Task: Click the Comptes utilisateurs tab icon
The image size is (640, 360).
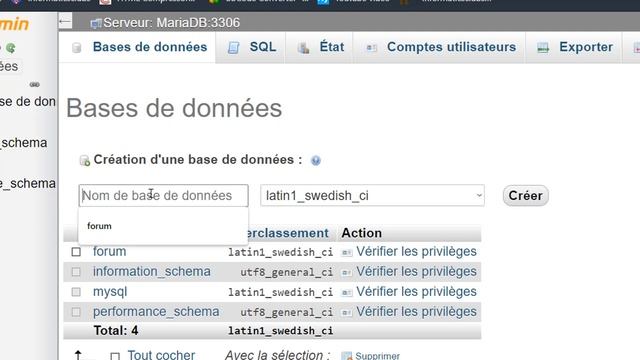Action: (x=371, y=48)
